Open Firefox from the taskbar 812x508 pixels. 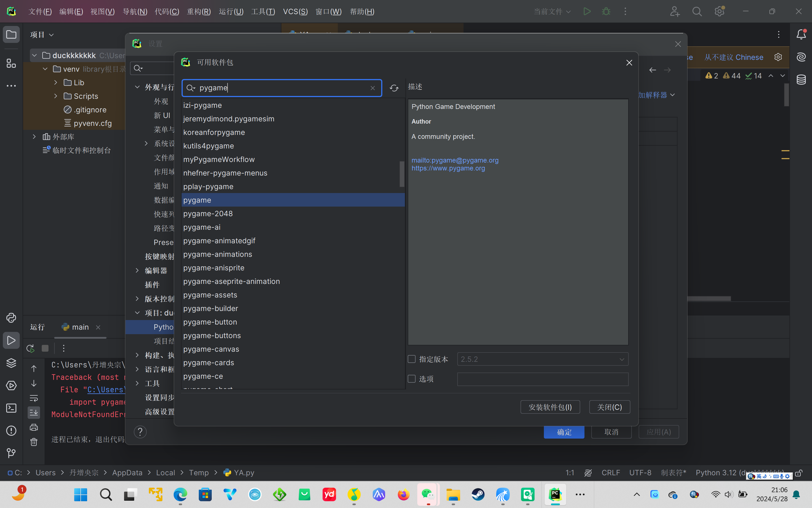(403, 494)
